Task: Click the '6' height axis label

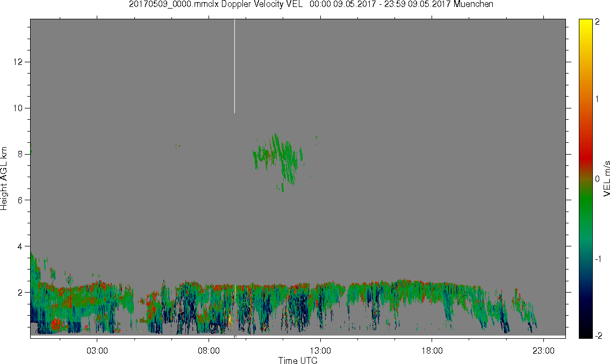Action: coord(20,200)
